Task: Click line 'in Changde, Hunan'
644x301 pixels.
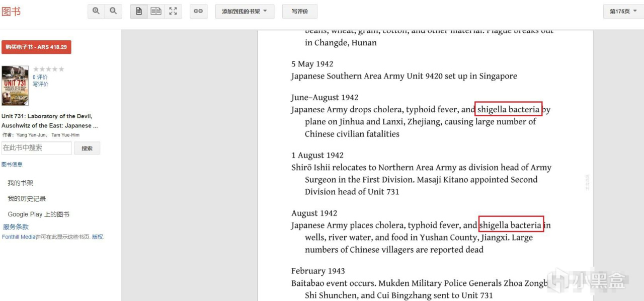Action: pos(341,43)
